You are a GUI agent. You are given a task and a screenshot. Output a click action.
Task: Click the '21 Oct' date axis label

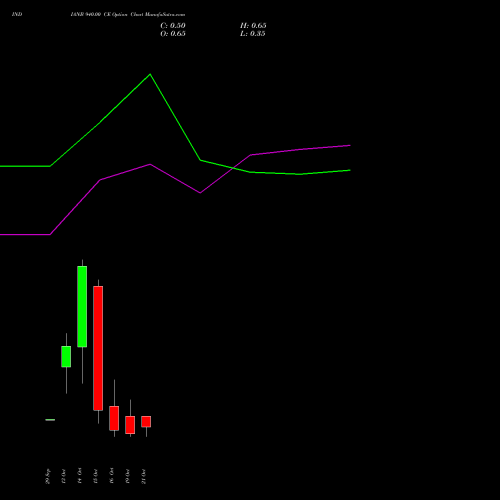[144, 476]
